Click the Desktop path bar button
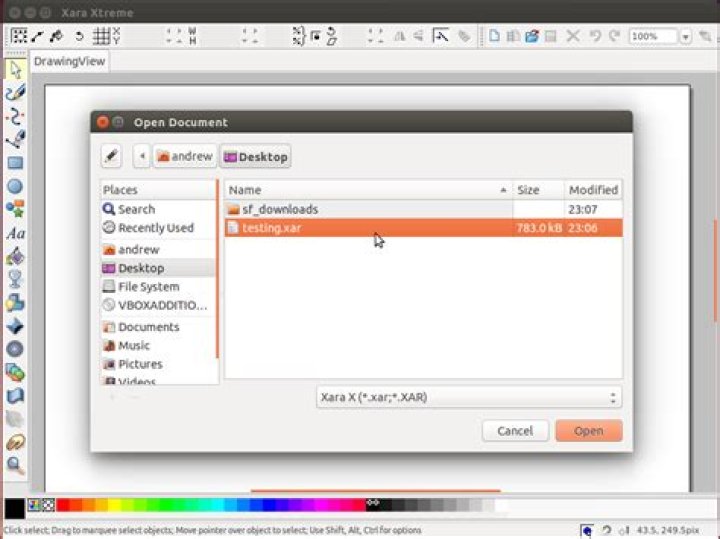Viewport: 720px width, 539px height. [255, 157]
